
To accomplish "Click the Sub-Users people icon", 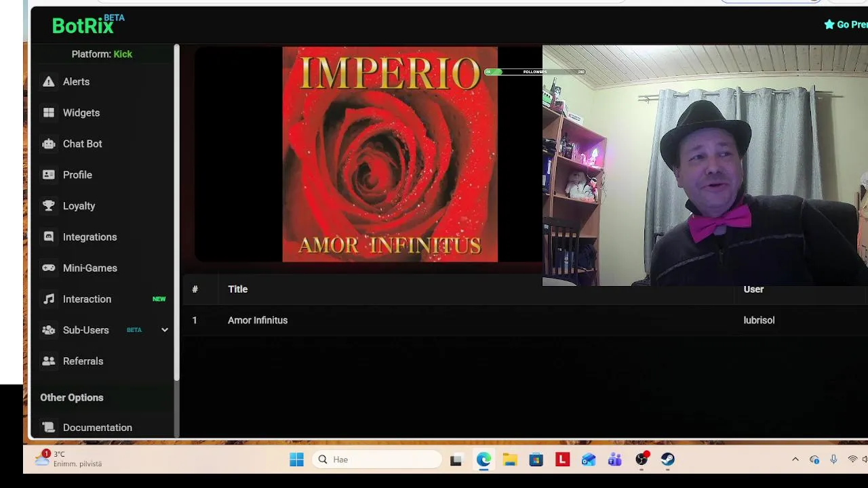I will [x=48, y=330].
